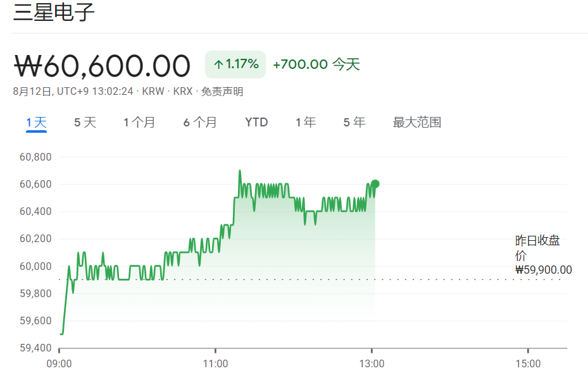Show the 6个月 chart range
The image size is (588, 378).
click(200, 122)
